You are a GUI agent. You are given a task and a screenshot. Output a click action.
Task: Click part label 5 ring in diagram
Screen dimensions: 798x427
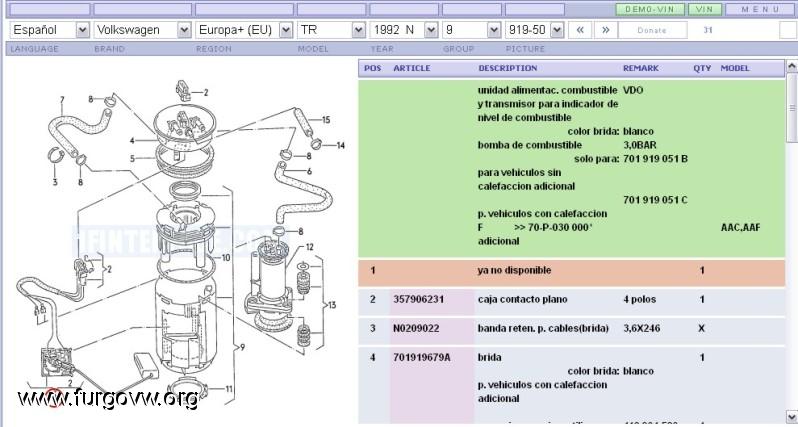[132, 159]
